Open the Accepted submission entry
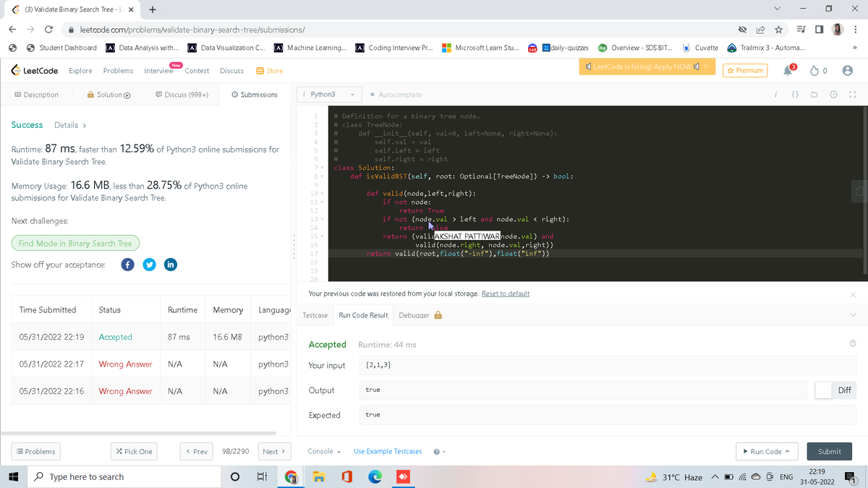Image resolution: width=868 pixels, height=488 pixels. coord(116,337)
